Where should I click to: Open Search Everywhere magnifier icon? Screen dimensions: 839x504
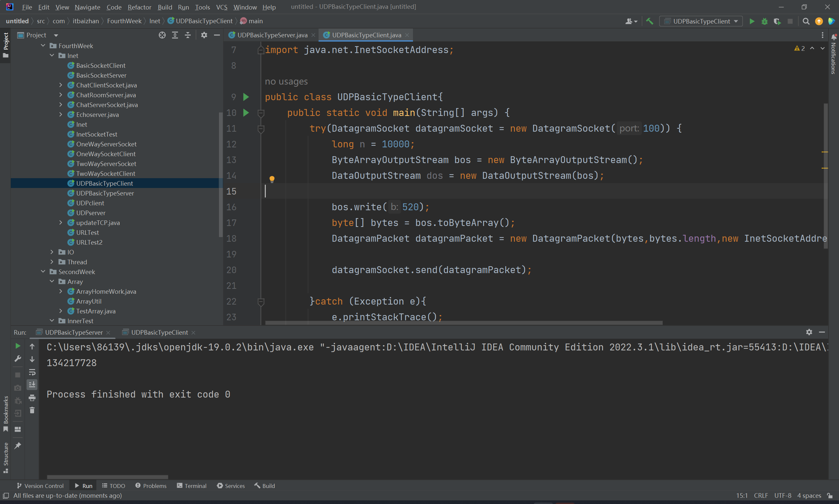tap(806, 21)
